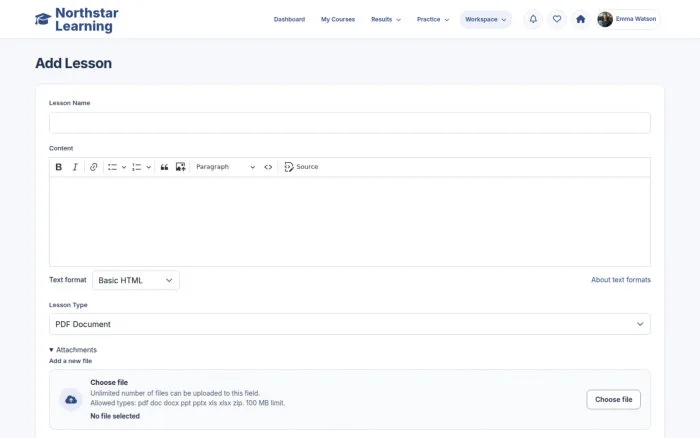Viewport: 700px width, 438px height.
Task: Switch the editor to Source mode
Action: (301, 167)
